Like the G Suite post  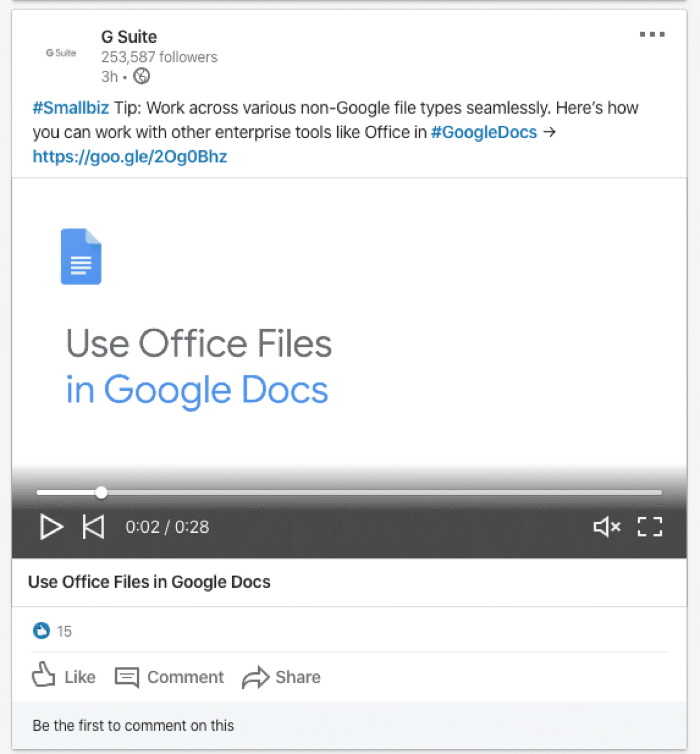click(x=64, y=677)
